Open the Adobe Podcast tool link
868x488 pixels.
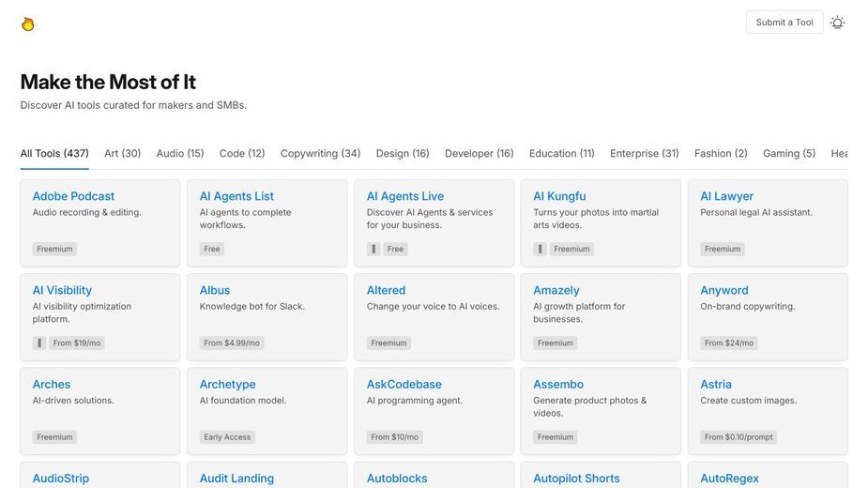point(73,196)
